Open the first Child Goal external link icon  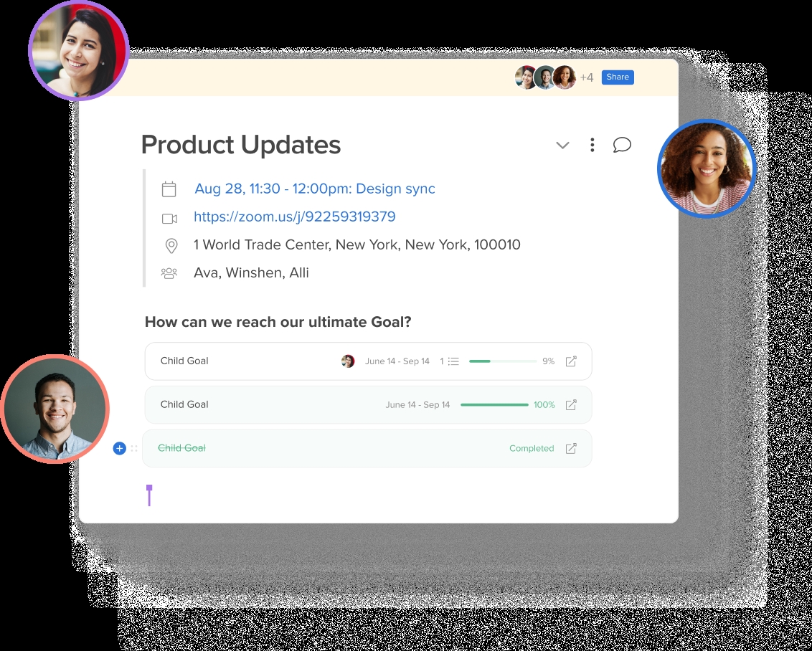point(571,361)
